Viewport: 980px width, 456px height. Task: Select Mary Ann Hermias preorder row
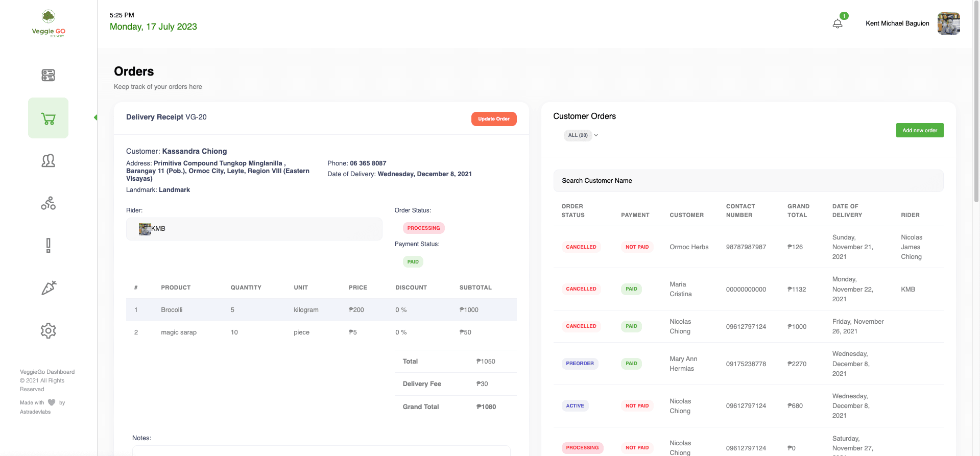click(748, 364)
